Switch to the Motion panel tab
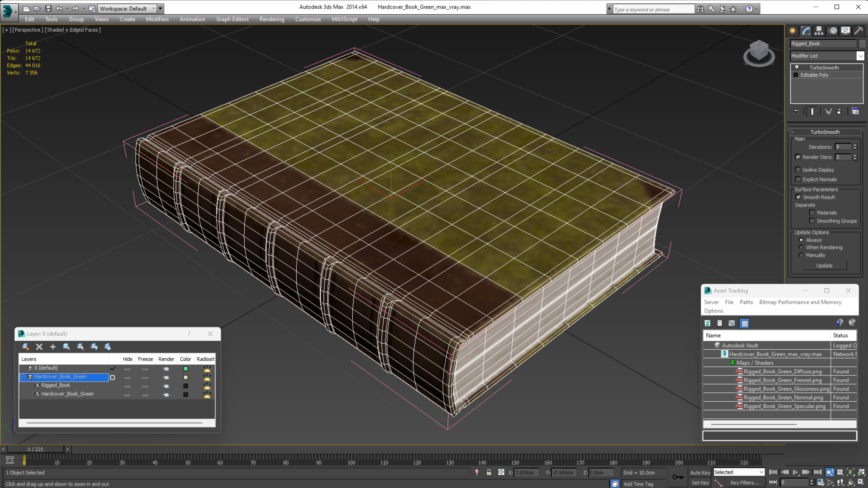The image size is (868, 488). click(x=833, y=31)
